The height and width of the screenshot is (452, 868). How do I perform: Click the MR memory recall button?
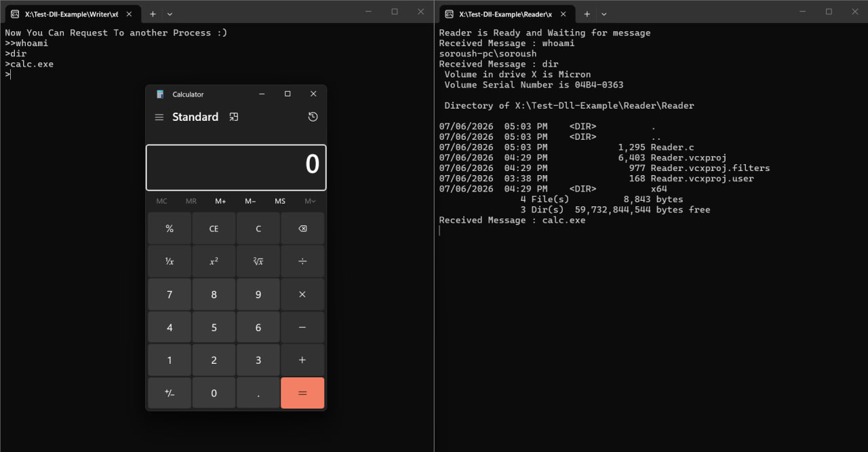tap(191, 201)
